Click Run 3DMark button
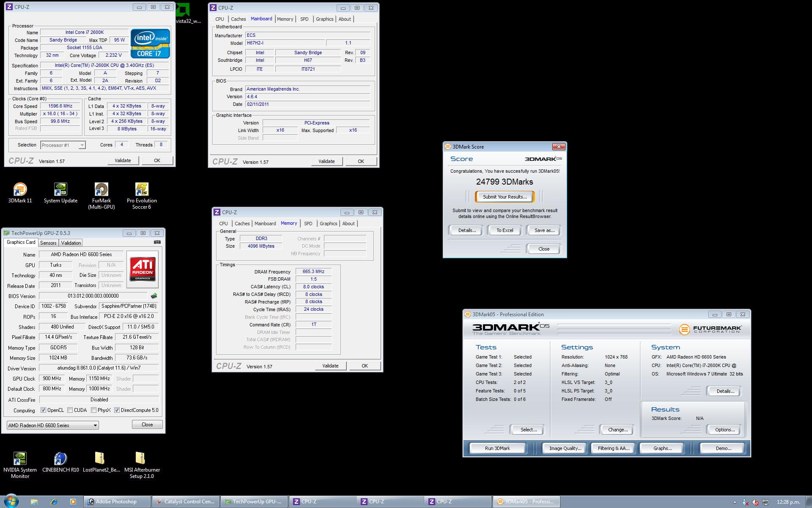 tap(497, 448)
